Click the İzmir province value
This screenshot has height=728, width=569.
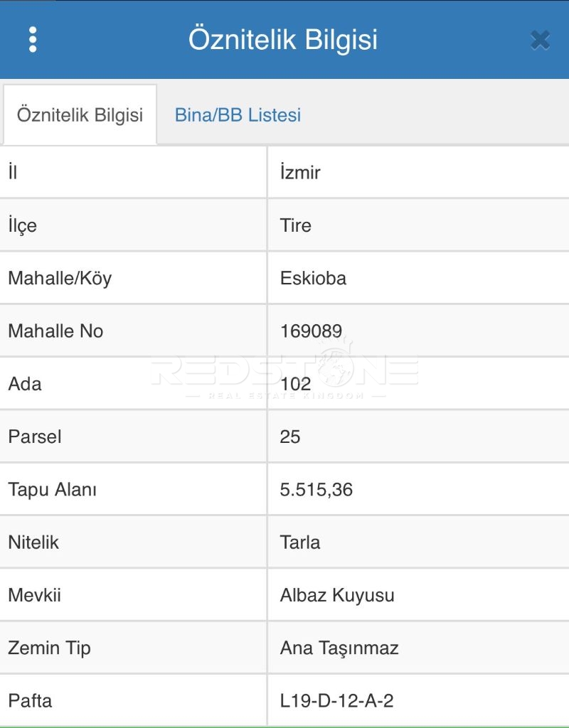coord(300,173)
